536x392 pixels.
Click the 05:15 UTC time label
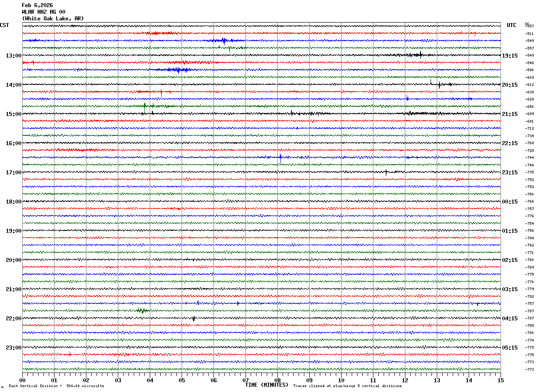pos(510,348)
